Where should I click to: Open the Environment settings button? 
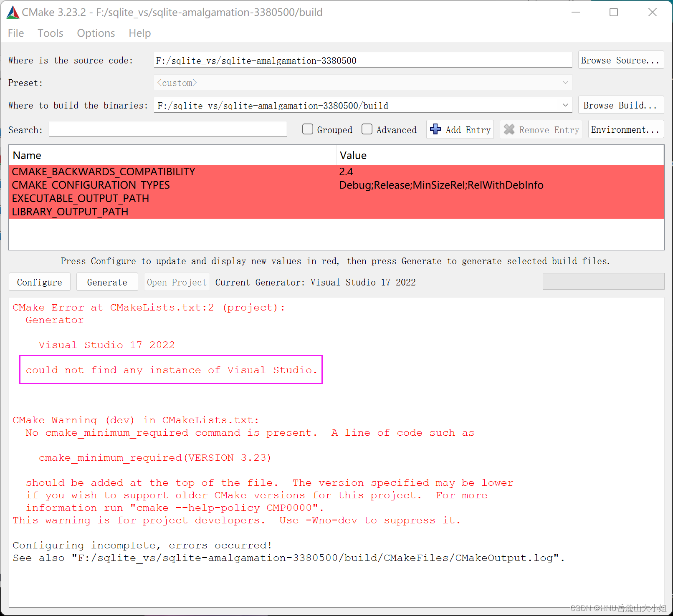626,129
